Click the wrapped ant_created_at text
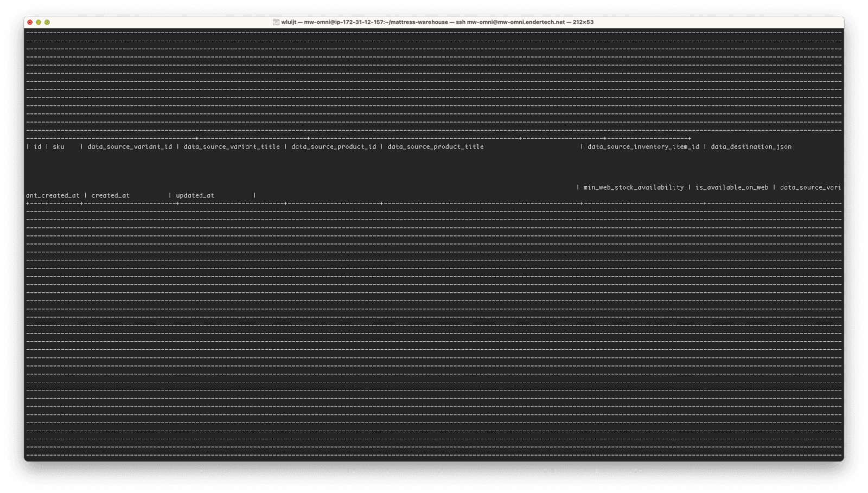Image resolution: width=868 pixels, height=493 pixels. pyautogui.click(x=53, y=195)
